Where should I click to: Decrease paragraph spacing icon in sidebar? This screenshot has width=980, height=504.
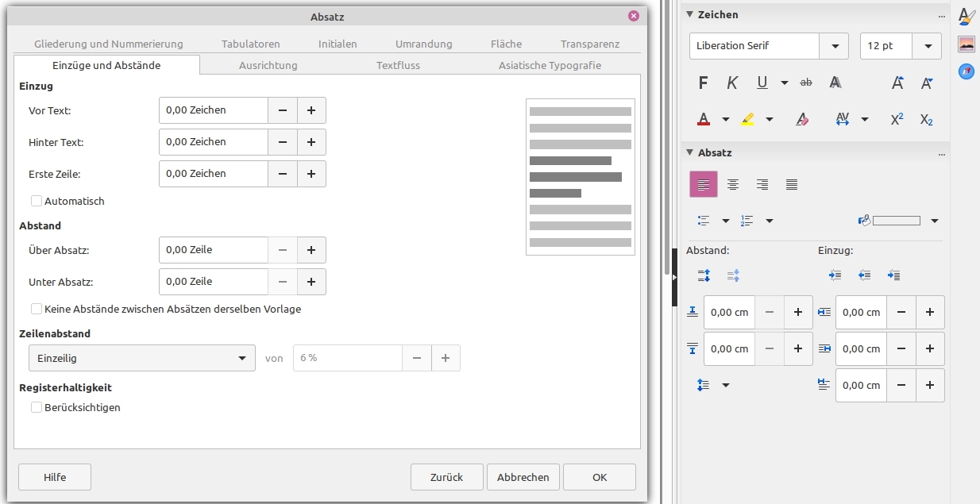(x=733, y=275)
